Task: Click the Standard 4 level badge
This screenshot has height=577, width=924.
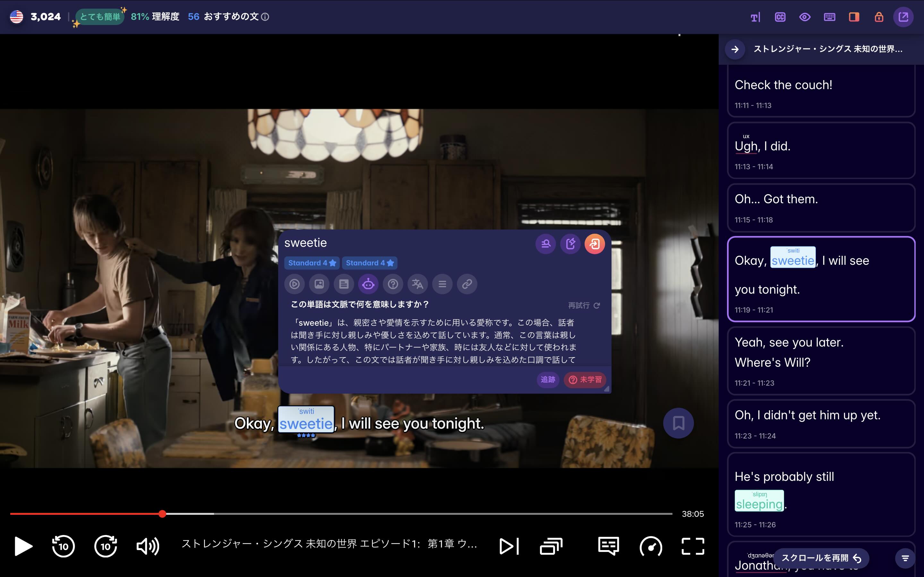Action: (312, 263)
